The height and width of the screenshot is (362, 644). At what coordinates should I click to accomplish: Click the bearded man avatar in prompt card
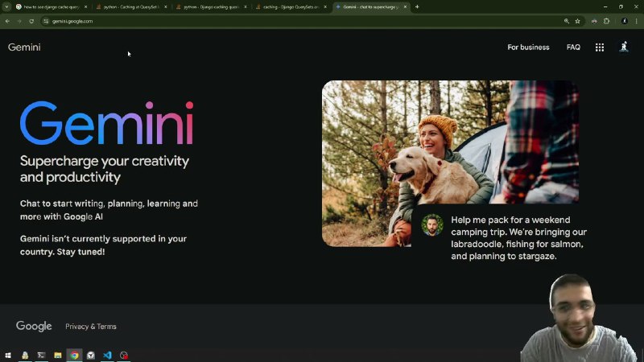tap(432, 225)
